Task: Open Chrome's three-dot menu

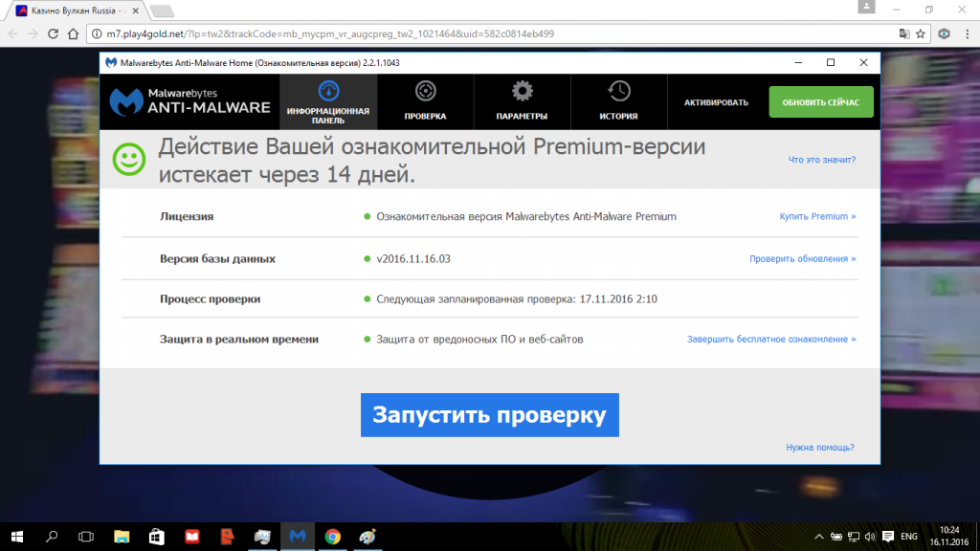Action: 967,33
